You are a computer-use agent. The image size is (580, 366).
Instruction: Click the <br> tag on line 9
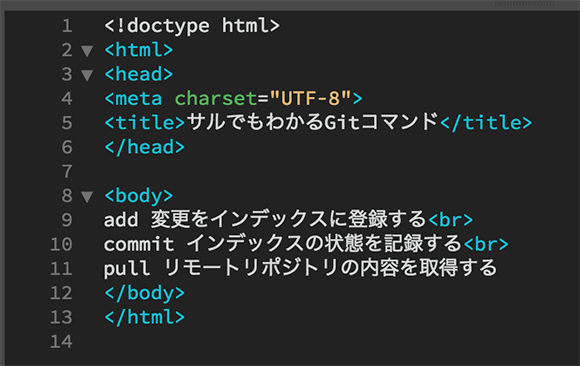click(451, 220)
